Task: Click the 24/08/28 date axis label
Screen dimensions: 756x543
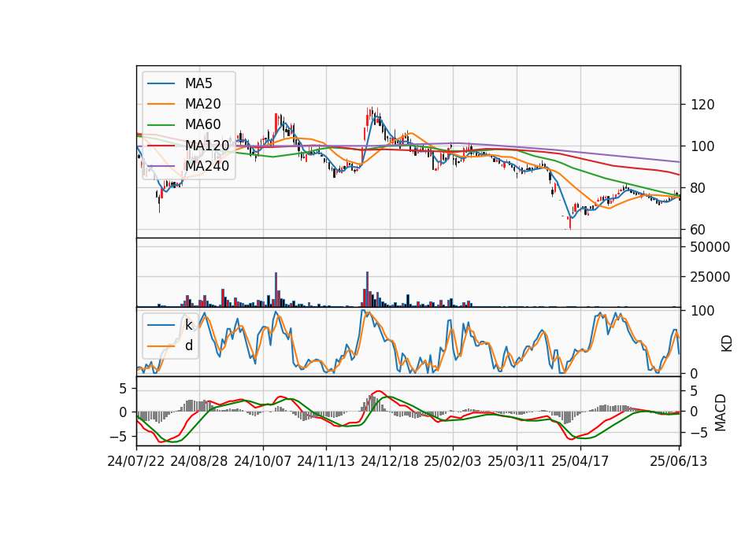Action: pyautogui.click(x=199, y=461)
